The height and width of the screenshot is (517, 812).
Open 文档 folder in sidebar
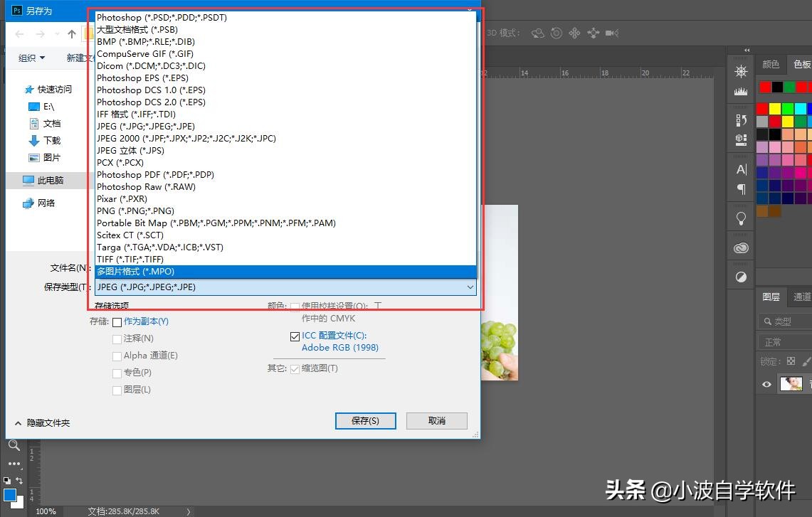pos(45,124)
